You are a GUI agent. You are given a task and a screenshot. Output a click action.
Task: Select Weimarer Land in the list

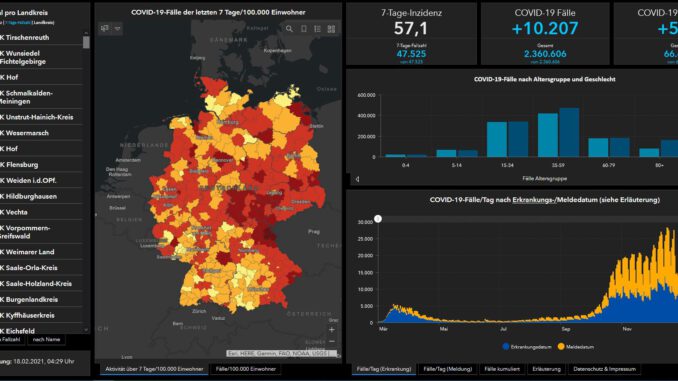[x=41, y=252]
